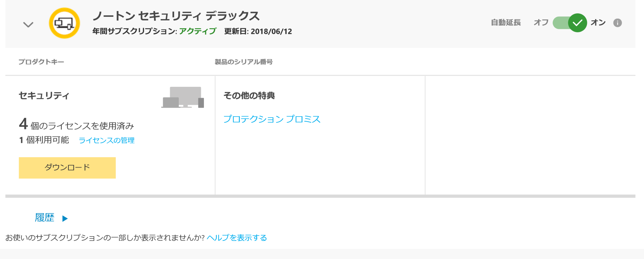Toggle the 自動延長 auto-renewal switch
The image size is (644, 259).
coord(570,23)
